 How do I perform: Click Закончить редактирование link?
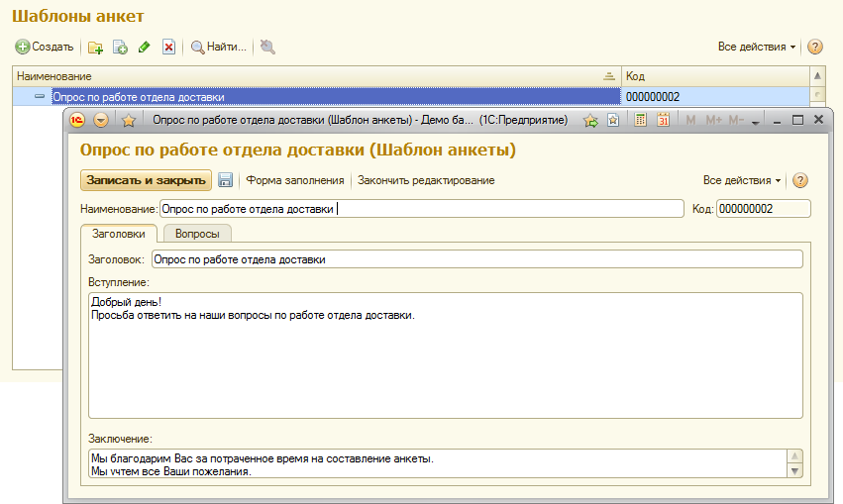click(x=426, y=180)
